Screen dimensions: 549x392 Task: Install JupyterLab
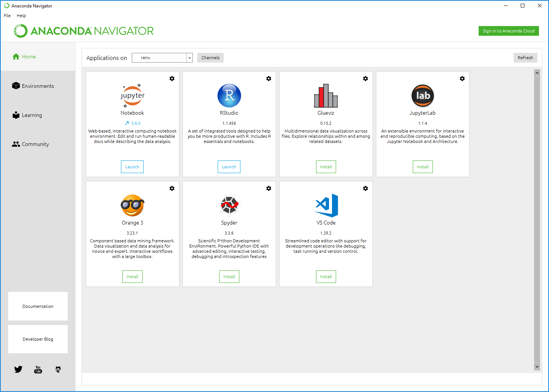click(x=423, y=167)
